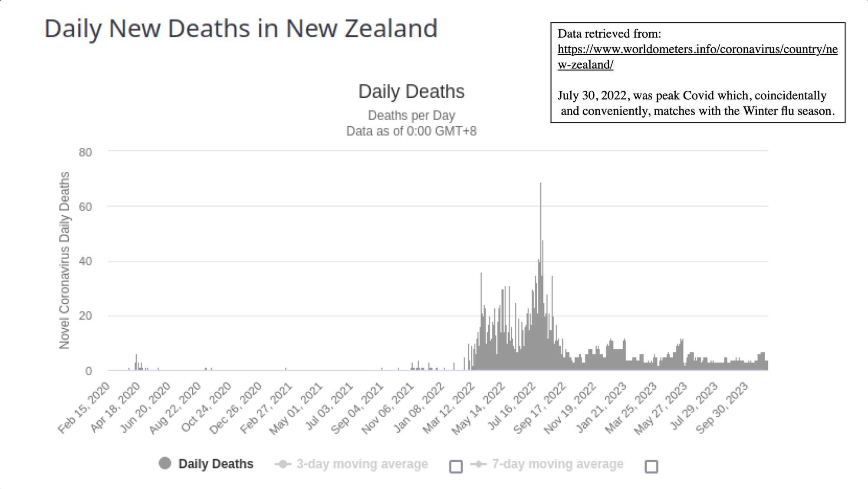Click the Jul 16, 2022 x-axis label

click(x=511, y=406)
